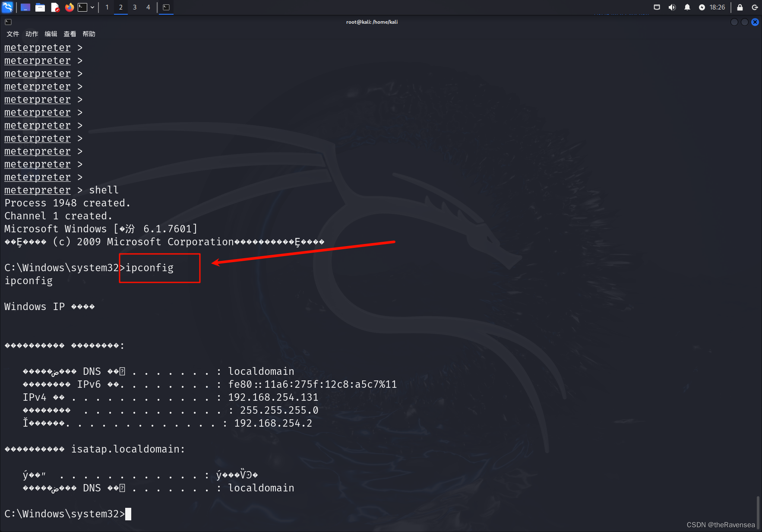The height and width of the screenshot is (532, 762).
Task: Open the notifications bell icon
Action: (x=687, y=7)
